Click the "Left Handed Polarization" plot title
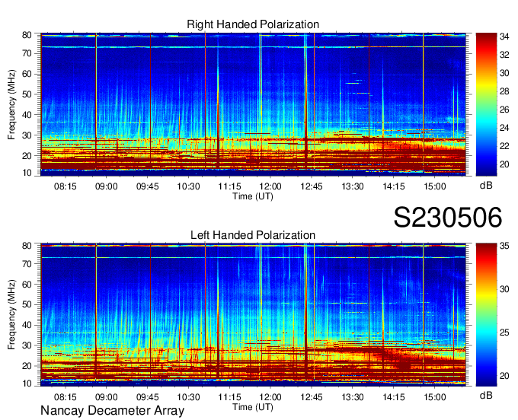Viewport: 518px width, 420px height. tap(253, 235)
